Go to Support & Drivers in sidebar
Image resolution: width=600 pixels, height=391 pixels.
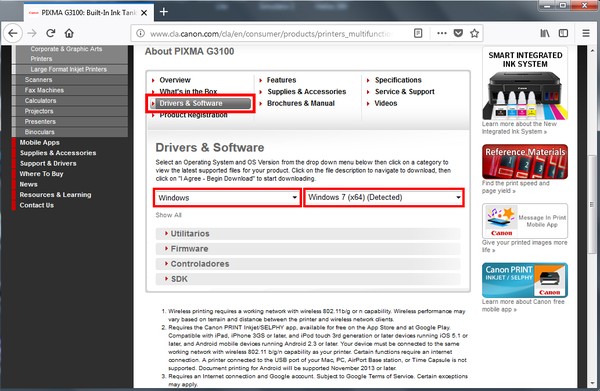click(x=48, y=163)
